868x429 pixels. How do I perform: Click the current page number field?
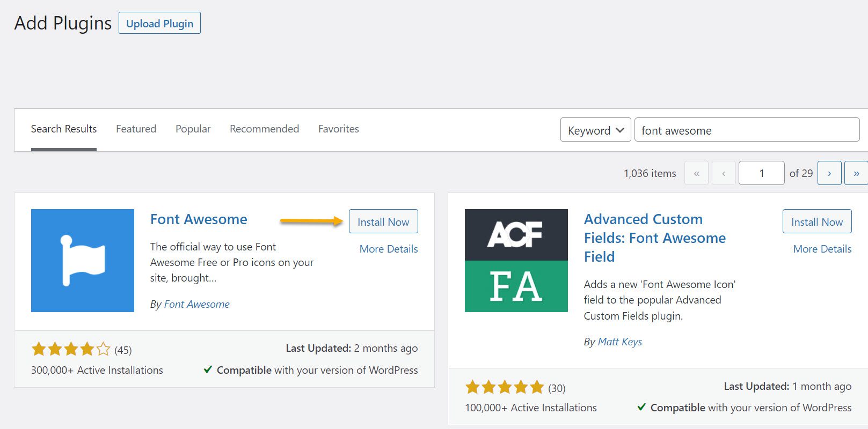761,173
